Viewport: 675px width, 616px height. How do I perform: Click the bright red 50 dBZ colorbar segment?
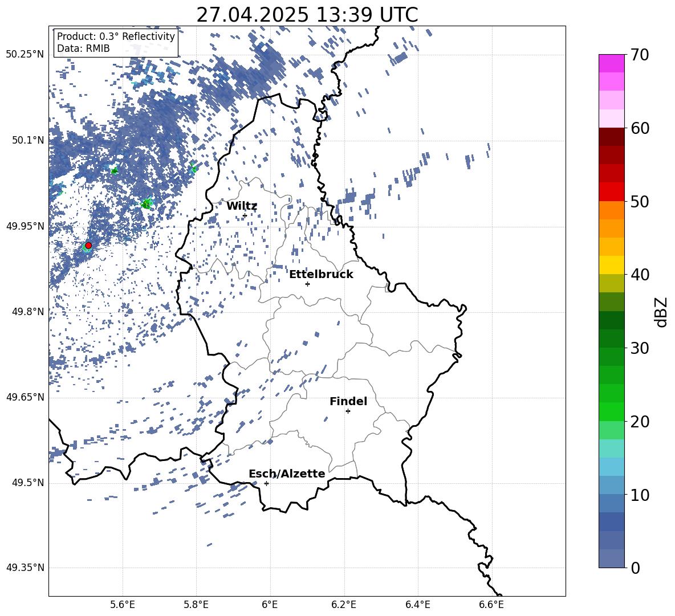(x=611, y=192)
